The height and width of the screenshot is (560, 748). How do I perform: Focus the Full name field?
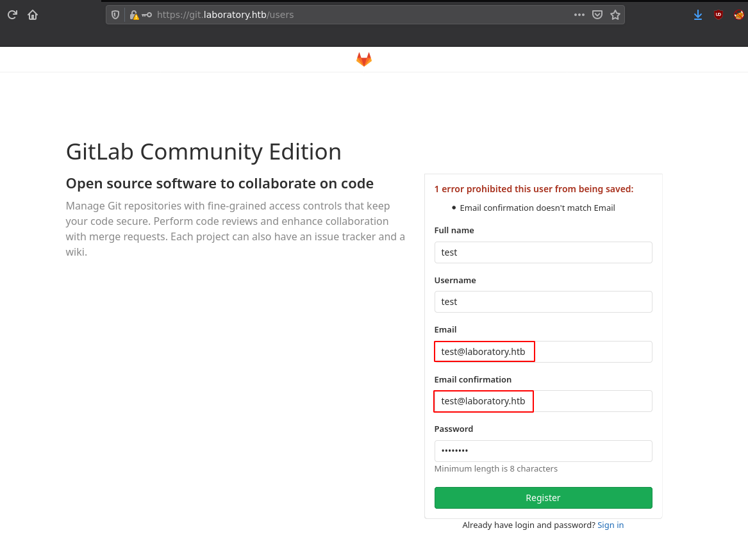pyautogui.click(x=543, y=252)
